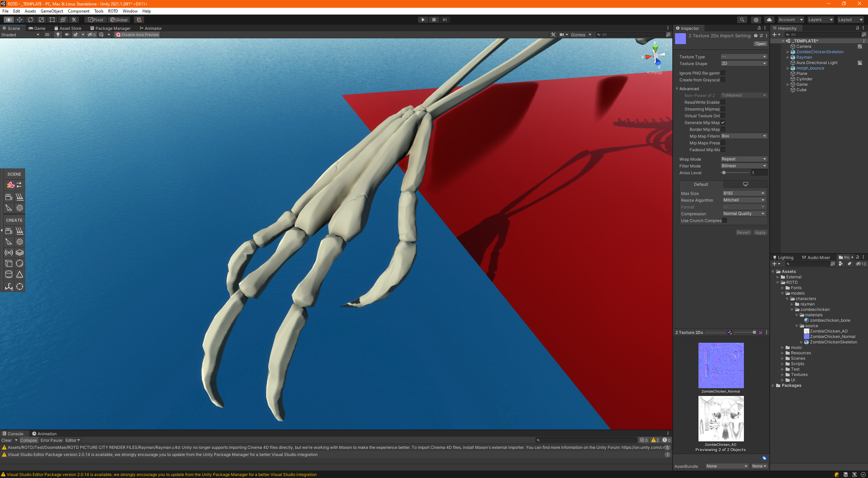Expand the Rayman object in Hierarchy

tap(788, 57)
